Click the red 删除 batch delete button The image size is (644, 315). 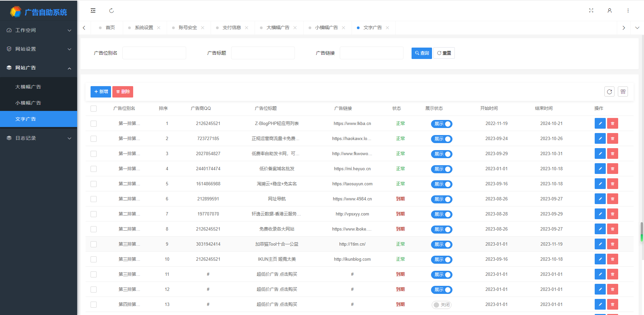tap(123, 91)
